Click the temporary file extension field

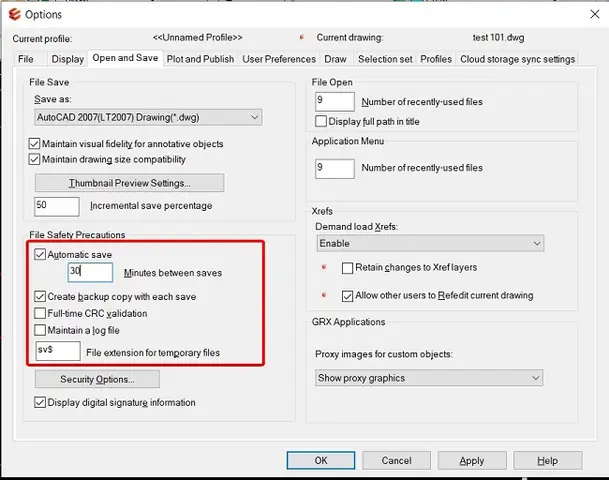(x=58, y=351)
